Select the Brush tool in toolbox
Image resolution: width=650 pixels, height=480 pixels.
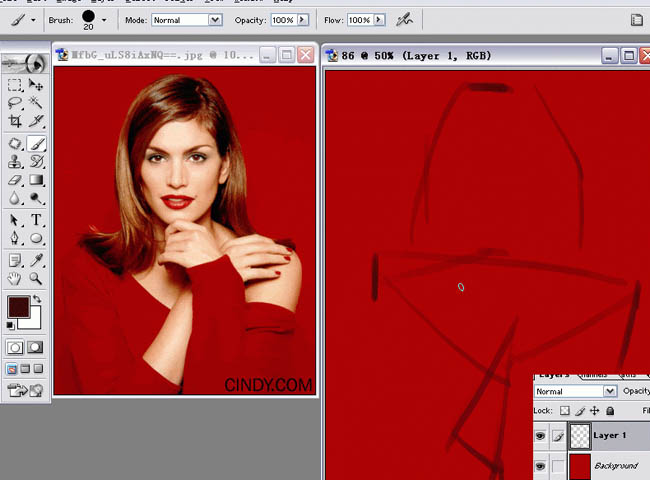point(36,144)
